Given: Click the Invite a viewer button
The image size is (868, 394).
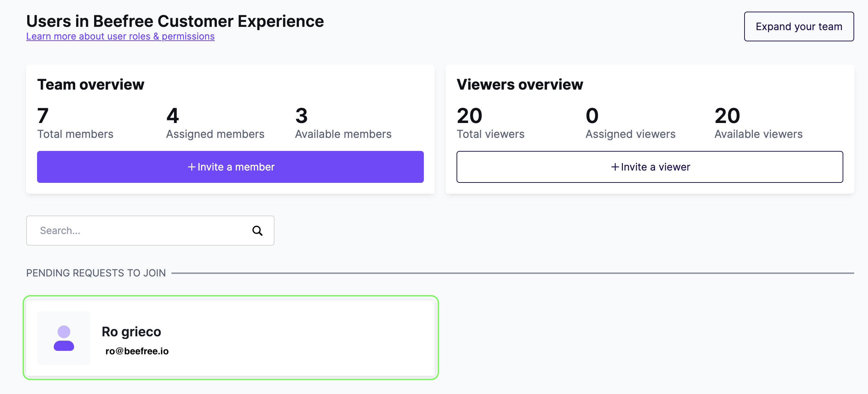Looking at the screenshot, I should tap(650, 167).
